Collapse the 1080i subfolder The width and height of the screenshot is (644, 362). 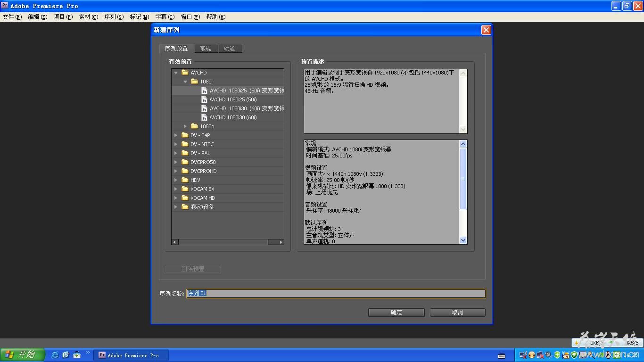(x=185, y=82)
